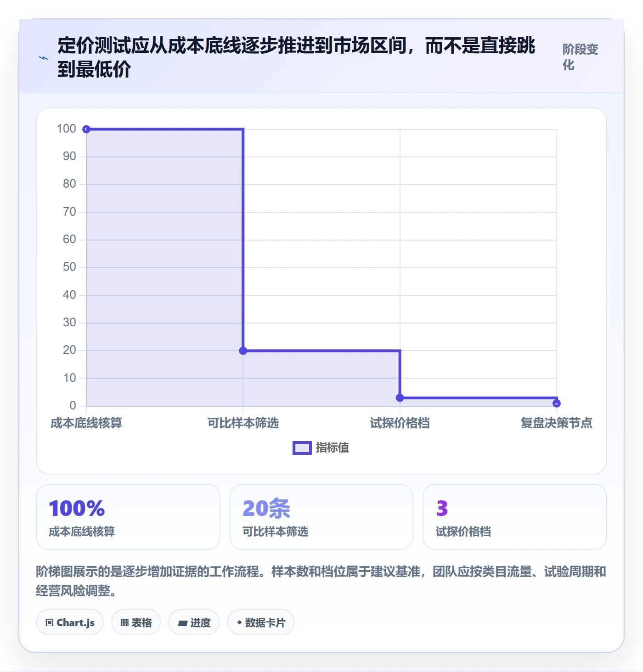Click the 成本底线核算 x-axis label

(x=86, y=423)
